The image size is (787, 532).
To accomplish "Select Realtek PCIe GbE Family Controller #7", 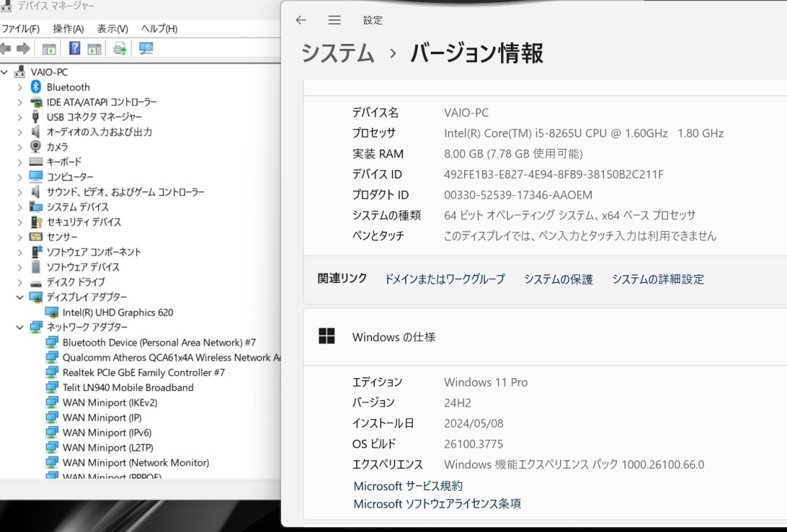I will 143,373.
